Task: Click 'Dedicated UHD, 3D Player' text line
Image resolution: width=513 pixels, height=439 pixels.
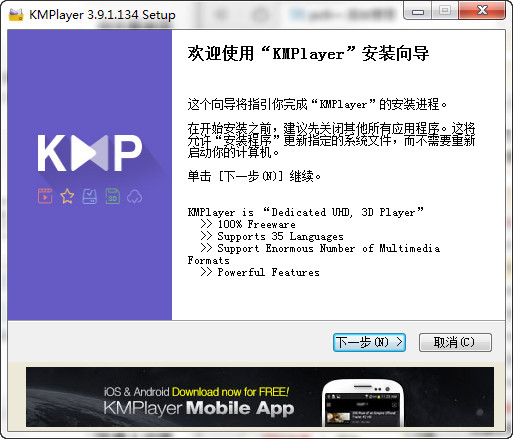Action: [x=305, y=212]
